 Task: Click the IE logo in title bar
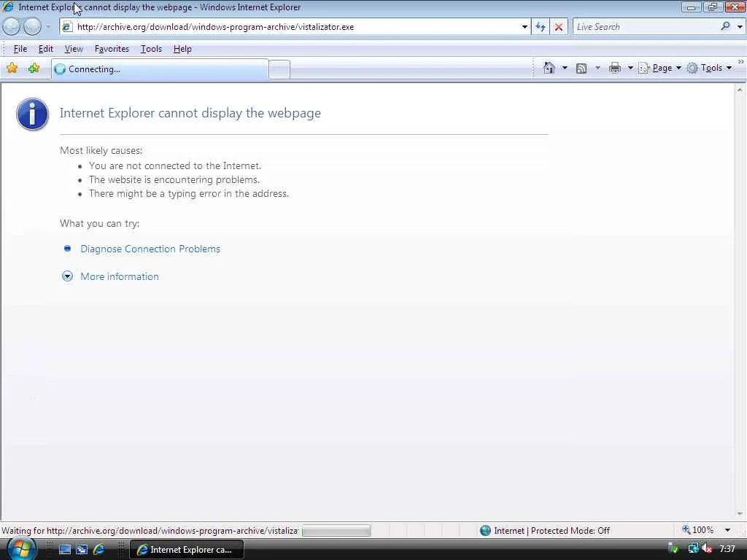pyautogui.click(x=8, y=7)
